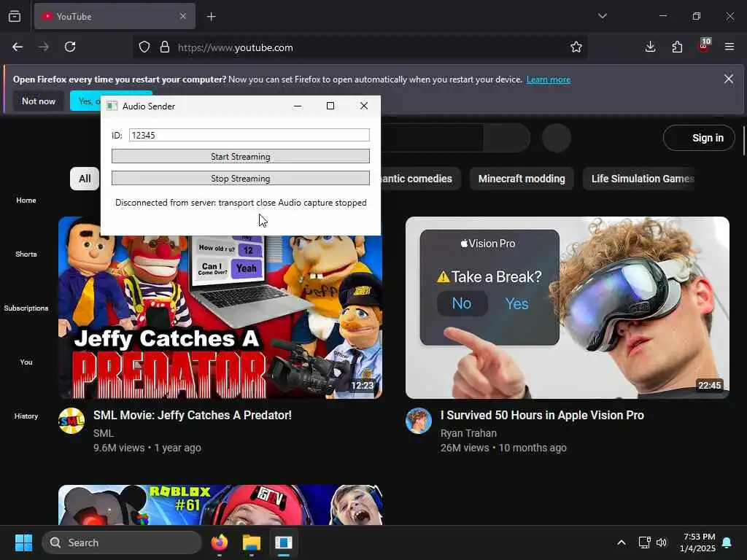The image size is (747, 560).
Task: Start Streaming in Audio Sender
Action: click(x=241, y=156)
